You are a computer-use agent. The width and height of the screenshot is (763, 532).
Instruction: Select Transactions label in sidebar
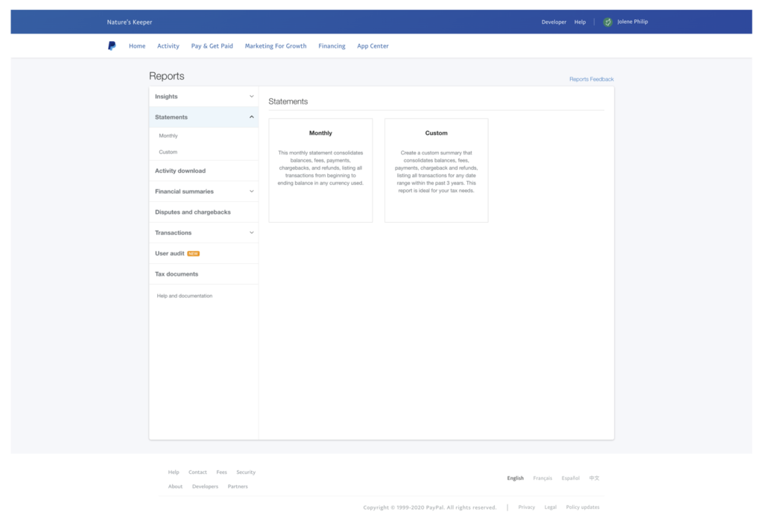click(173, 232)
